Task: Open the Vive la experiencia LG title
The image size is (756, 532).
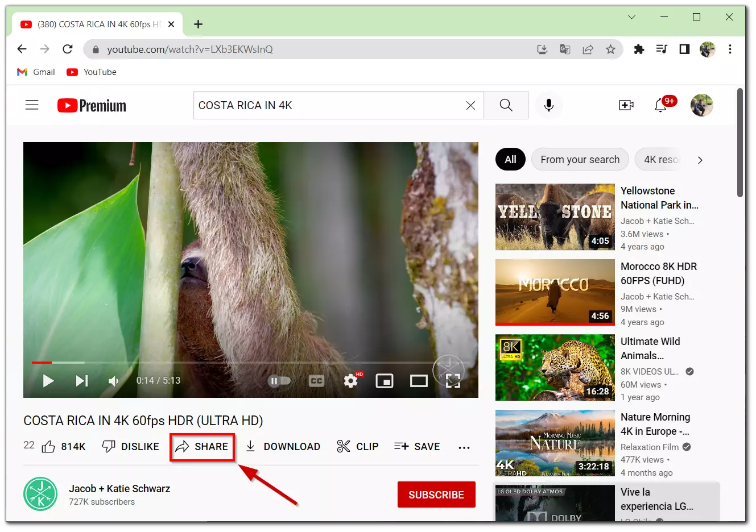Action: 657,499
